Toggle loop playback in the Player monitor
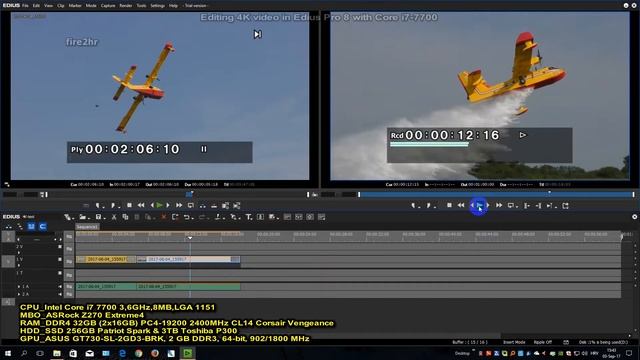The width and height of the screenshot is (640, 360). (x=191, y=205)
